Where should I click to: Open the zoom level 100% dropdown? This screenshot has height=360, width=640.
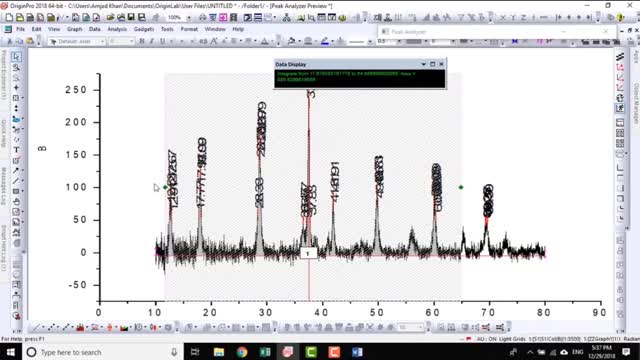[189, 18]
